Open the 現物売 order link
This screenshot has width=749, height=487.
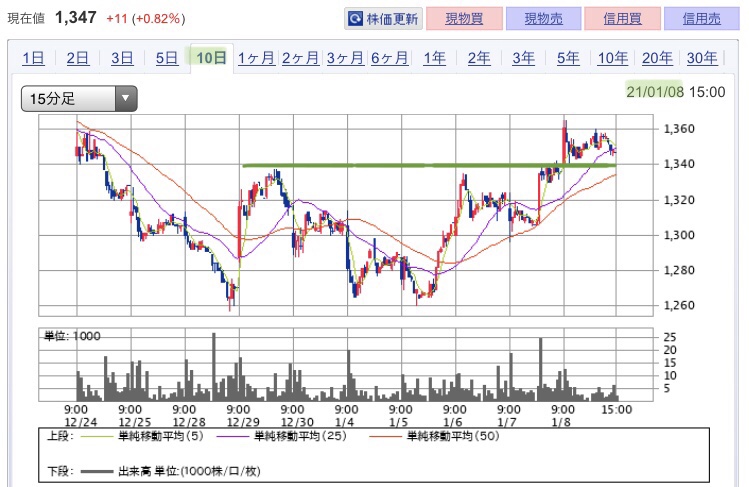(543, 19)
